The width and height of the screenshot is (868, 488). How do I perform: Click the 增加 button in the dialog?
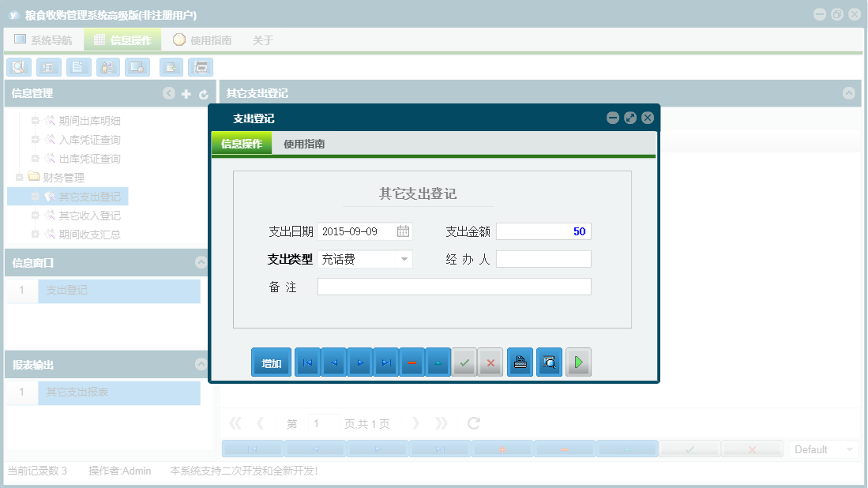pos(271,362)
